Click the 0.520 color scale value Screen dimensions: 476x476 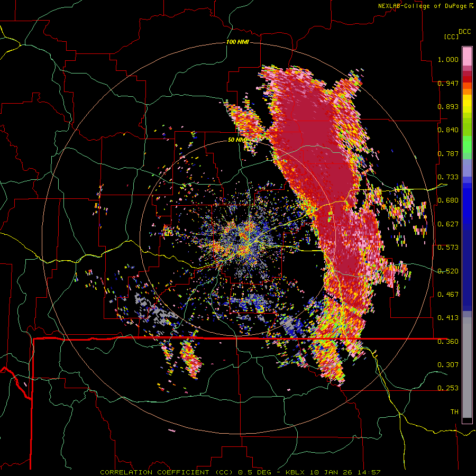(448, 271)
